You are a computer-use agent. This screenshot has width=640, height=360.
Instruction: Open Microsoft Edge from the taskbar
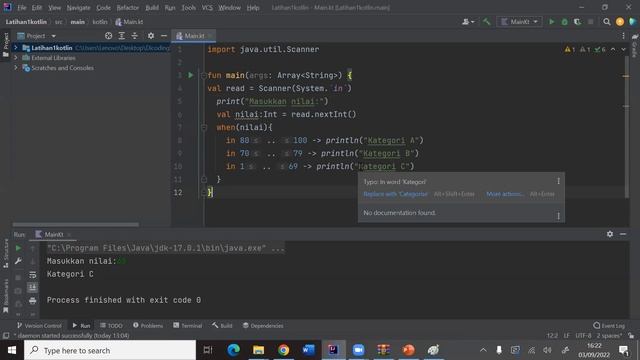233,350
